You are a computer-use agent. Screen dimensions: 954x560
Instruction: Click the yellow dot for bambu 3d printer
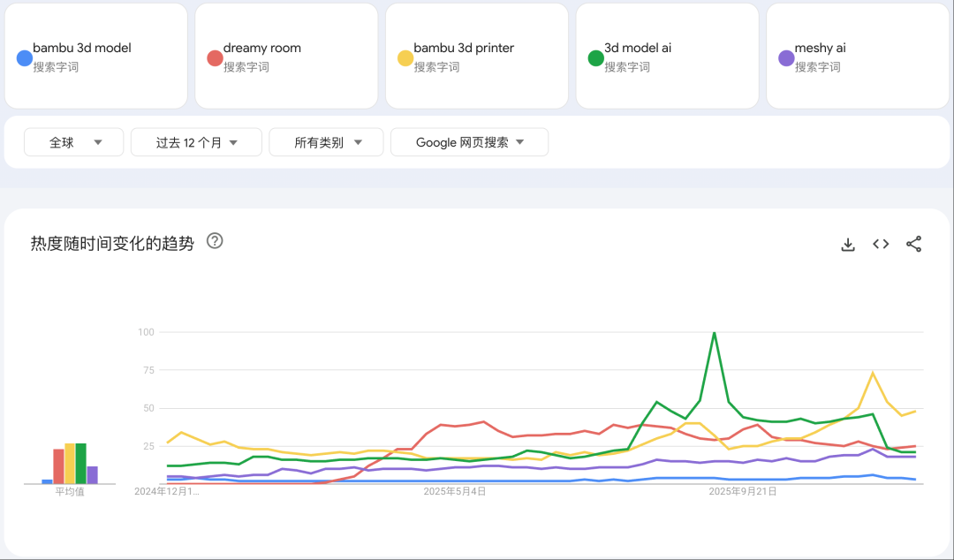[405, 58]
